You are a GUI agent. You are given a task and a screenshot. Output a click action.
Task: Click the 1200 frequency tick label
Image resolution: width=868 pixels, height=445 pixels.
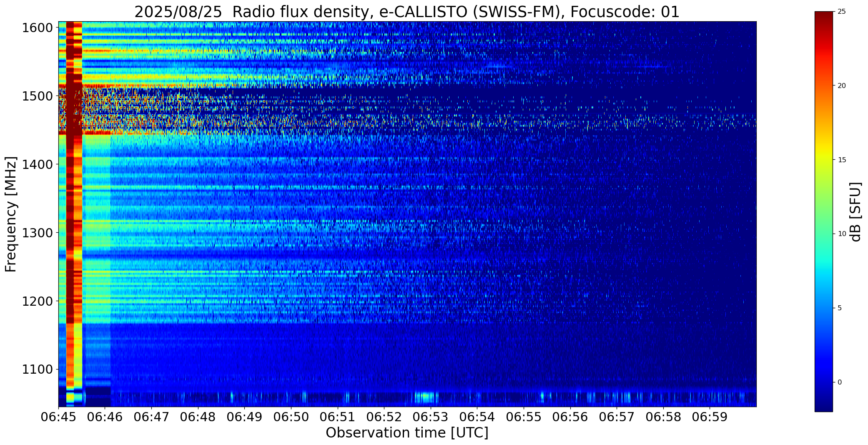[37, 301]
